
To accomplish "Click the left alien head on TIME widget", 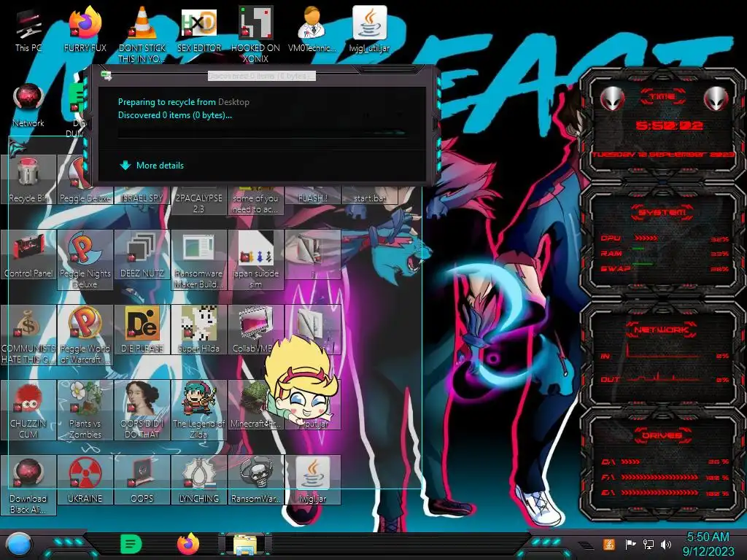I will coord(612,98).
